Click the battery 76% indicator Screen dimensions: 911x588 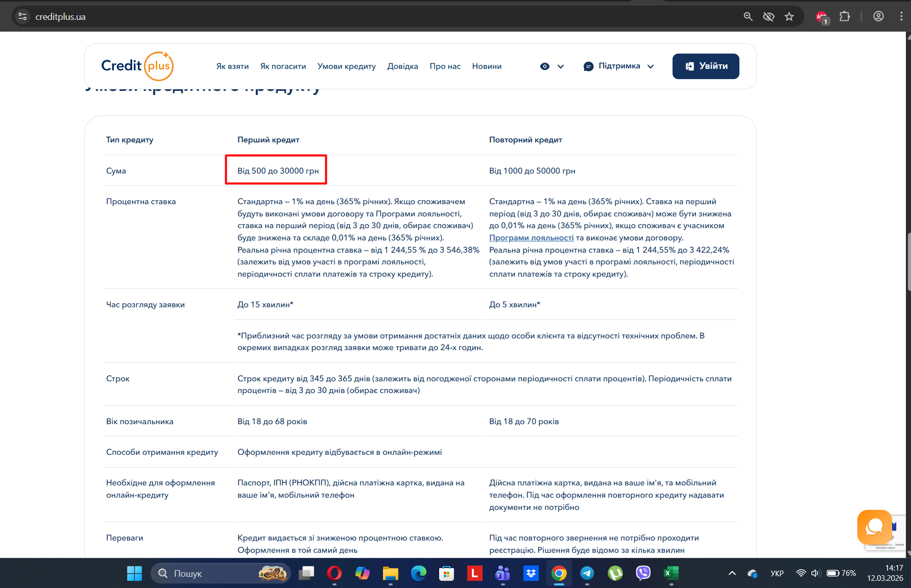pyautogui.click(x=841, y=573)
